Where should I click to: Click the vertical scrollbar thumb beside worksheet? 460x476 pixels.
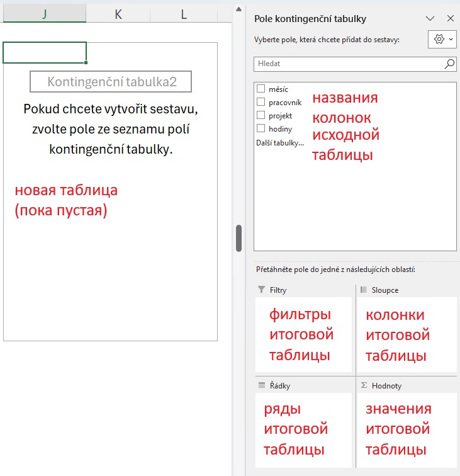[x=238, y=238]
